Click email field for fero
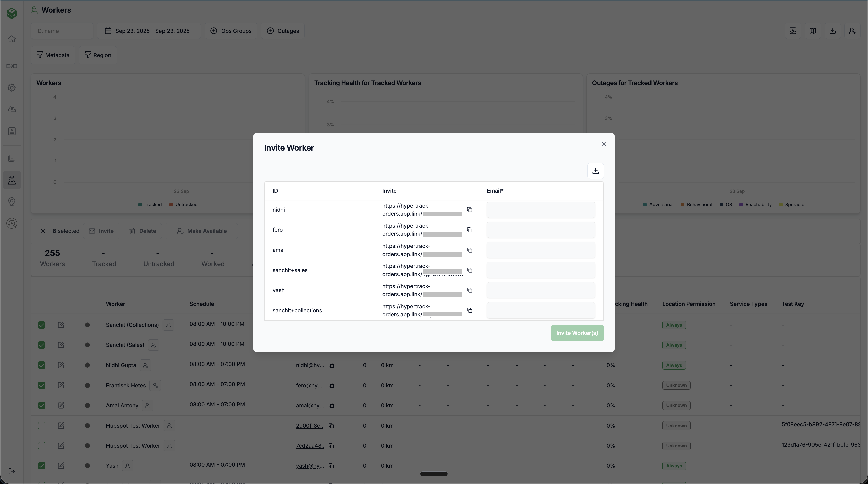 [540, 230]
